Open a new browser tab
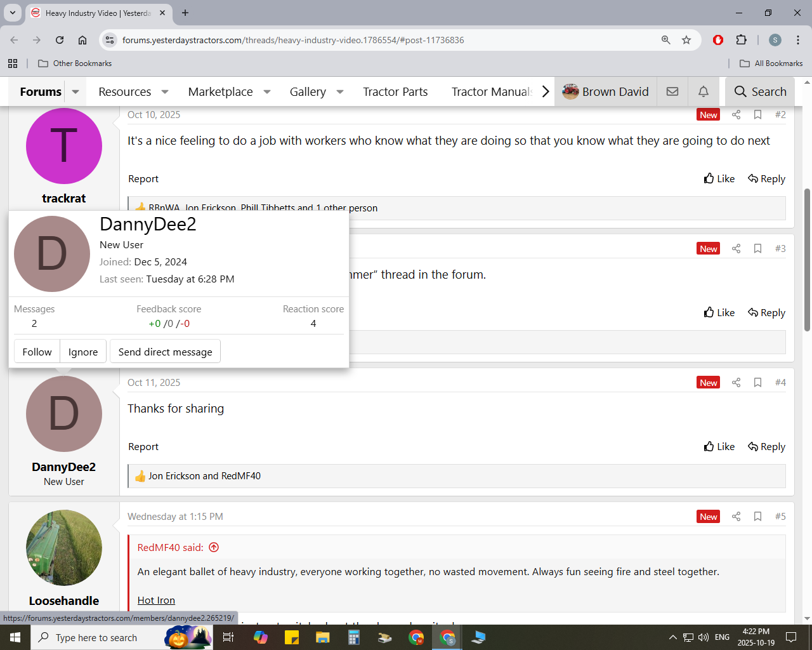Screen dimensions: 812x650 [185, 13]
